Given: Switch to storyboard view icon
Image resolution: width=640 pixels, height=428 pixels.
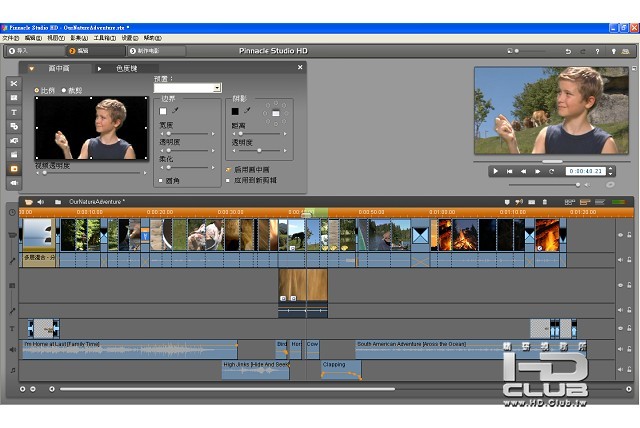Looking at the screenshot, I should (x=570, y=202).
